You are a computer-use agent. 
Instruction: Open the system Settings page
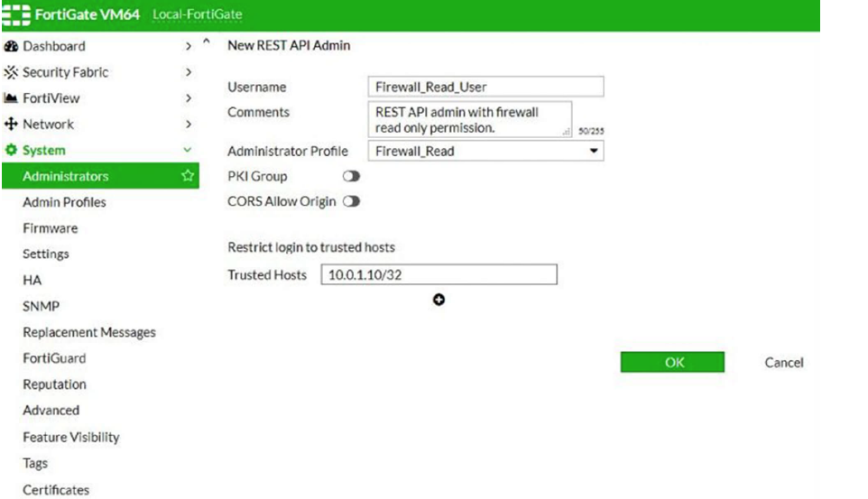coord(46,254)
